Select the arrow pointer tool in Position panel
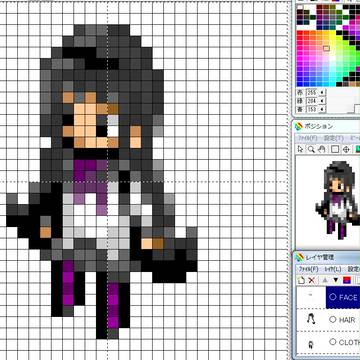This screenshot has width=360, height=360. 301,149
